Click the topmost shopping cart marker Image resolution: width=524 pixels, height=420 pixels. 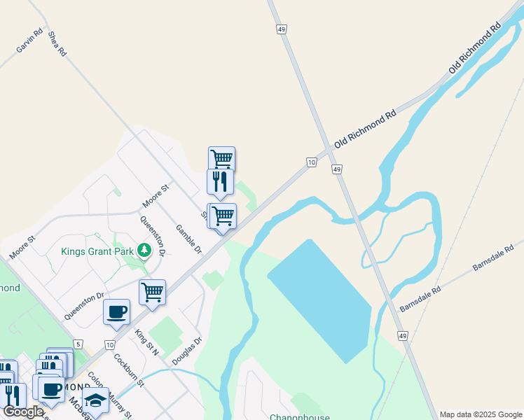[x=221, y=158]
